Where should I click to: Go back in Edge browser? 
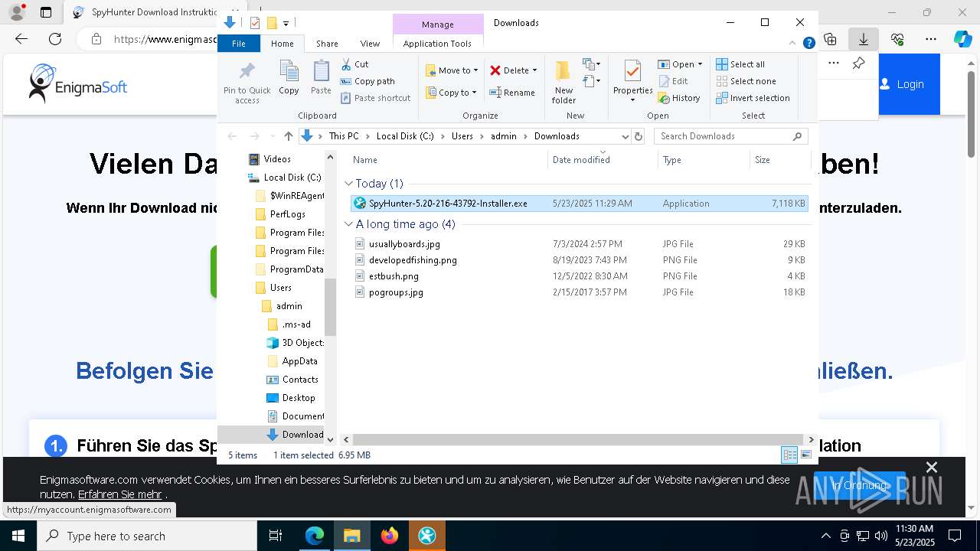21,39
